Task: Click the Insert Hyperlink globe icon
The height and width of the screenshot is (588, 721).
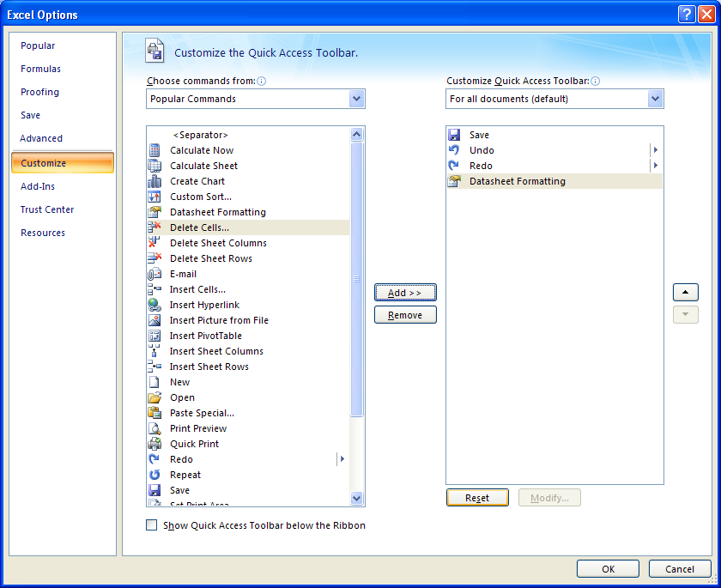Action: (x=154, y=305)
